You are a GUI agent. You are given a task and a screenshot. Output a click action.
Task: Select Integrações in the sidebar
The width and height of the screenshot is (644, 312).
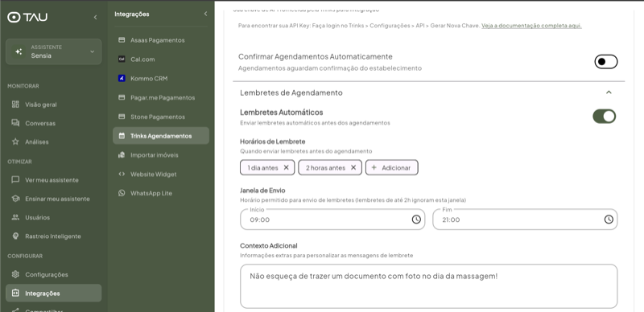tap(53, 294)
